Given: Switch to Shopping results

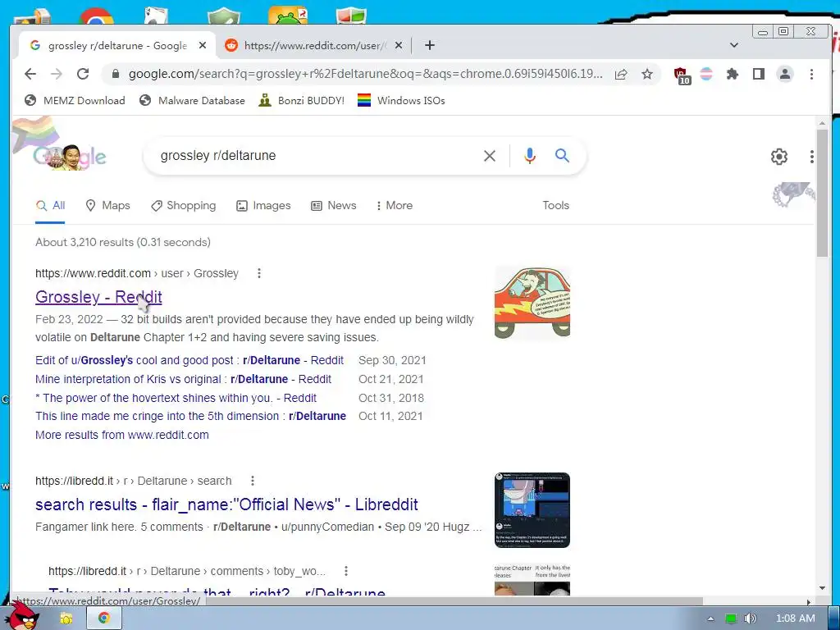Looking at the screenshot, I should [x=183, y=206].
